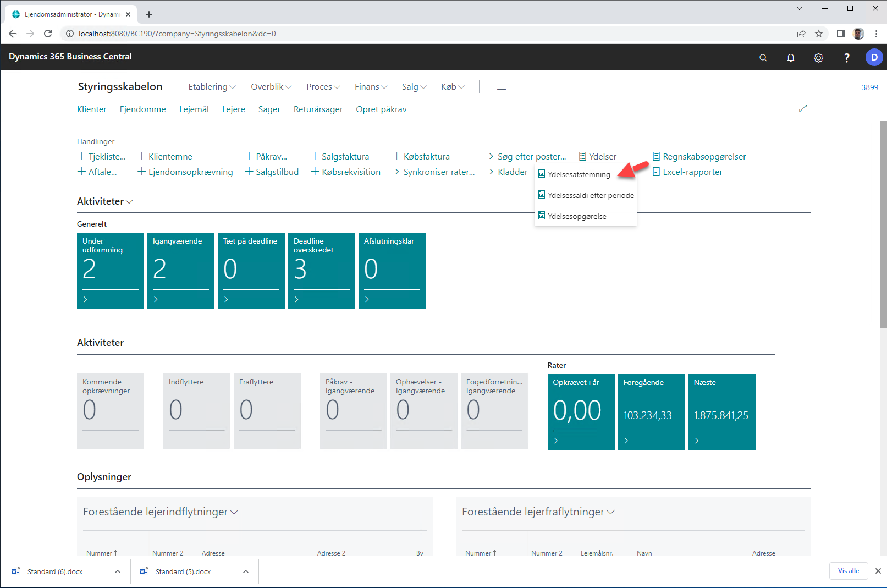Click the expand page arrows icon
The height and width of the screenshot is (588, 887).
point(803,108)
